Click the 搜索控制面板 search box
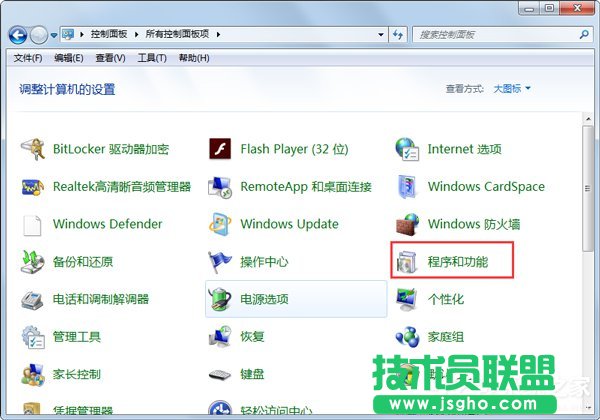This screenshot has width=600, height=420. [x=490, y=35]
